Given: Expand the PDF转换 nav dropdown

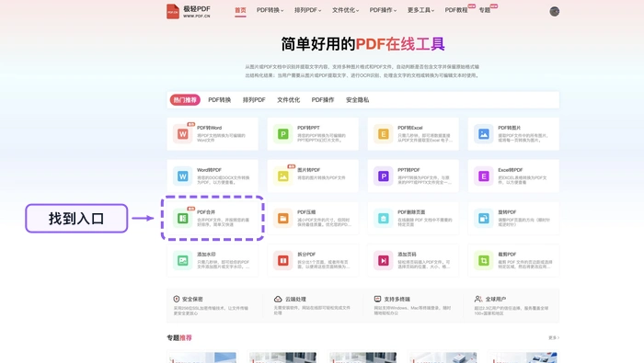Looking at the screenshot, I should pos(270,10).
